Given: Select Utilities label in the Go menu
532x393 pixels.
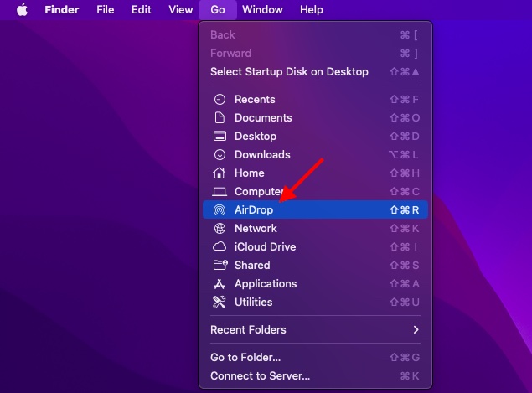Looking at the screenshot, I should click(254, 302).
